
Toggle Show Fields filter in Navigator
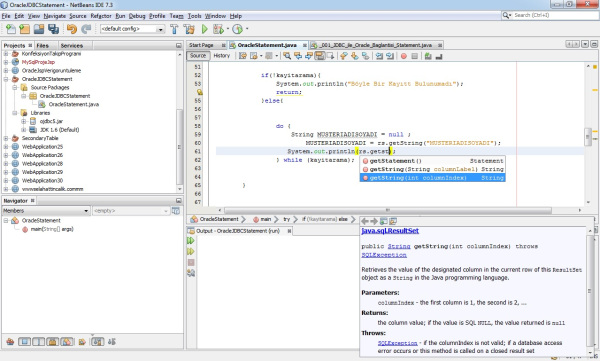click(24, 341)
